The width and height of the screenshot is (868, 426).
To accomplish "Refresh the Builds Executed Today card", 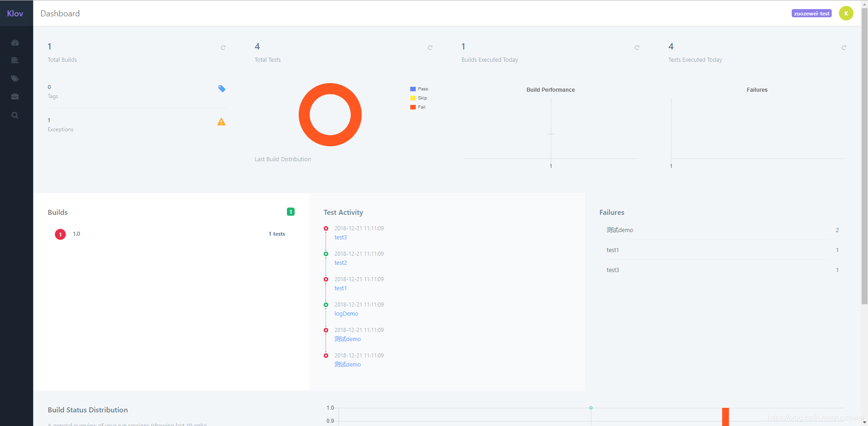I will point(637,47).
